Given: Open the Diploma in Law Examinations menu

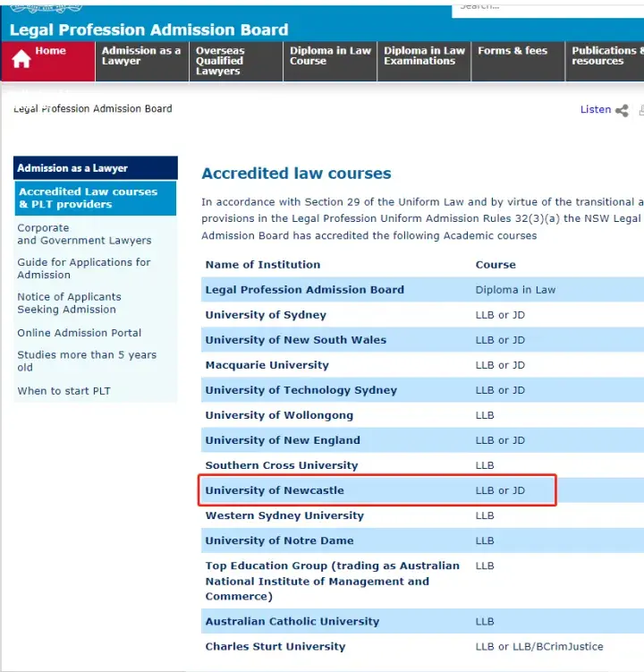Looking at the screenshot, I should tap(424, 61).
